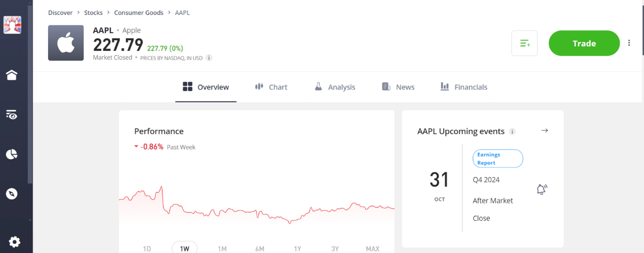Open upcoming events via arrow
Viewport: 644px width, 253px height.
pos(545,131)
